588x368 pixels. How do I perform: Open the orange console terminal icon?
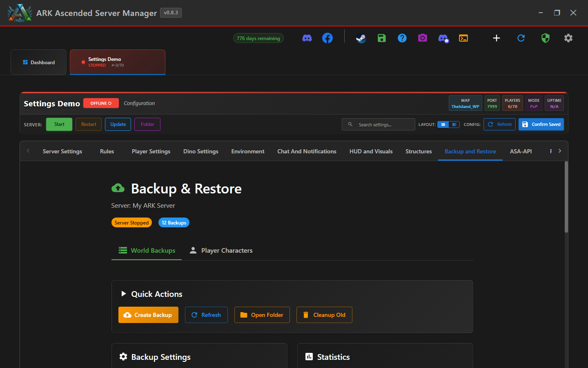(x=463, y=38)
